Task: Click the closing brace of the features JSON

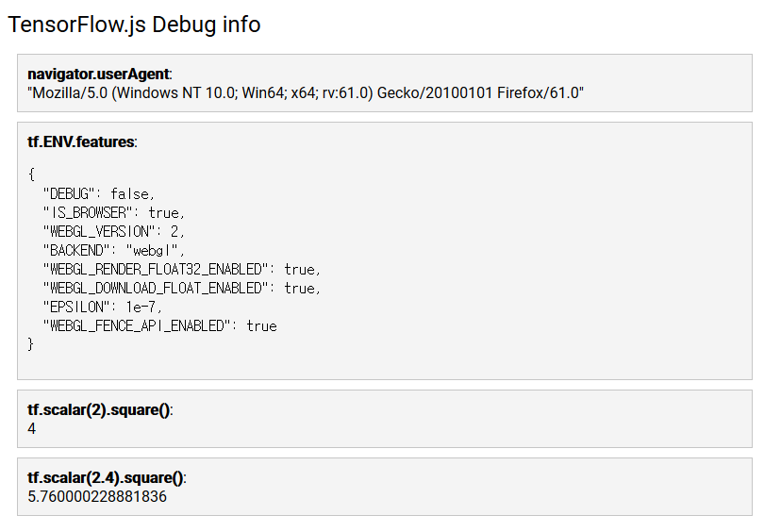Action: [31, 344]
